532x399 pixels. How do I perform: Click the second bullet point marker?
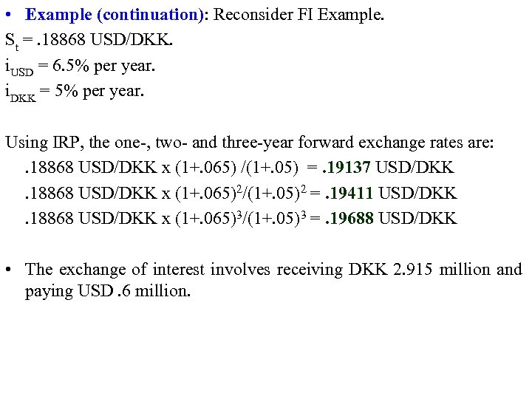point(9,270)
